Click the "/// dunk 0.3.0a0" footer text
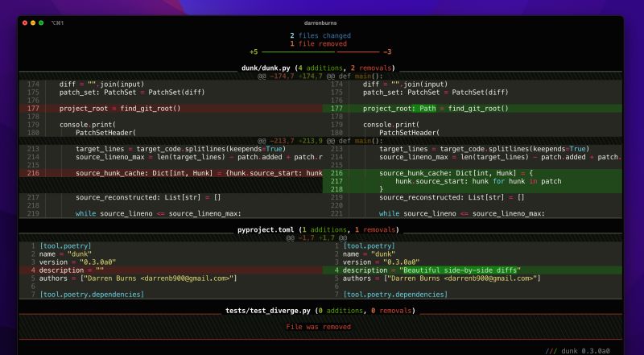This screenshot has height=355, width=644. pos(577,351)
